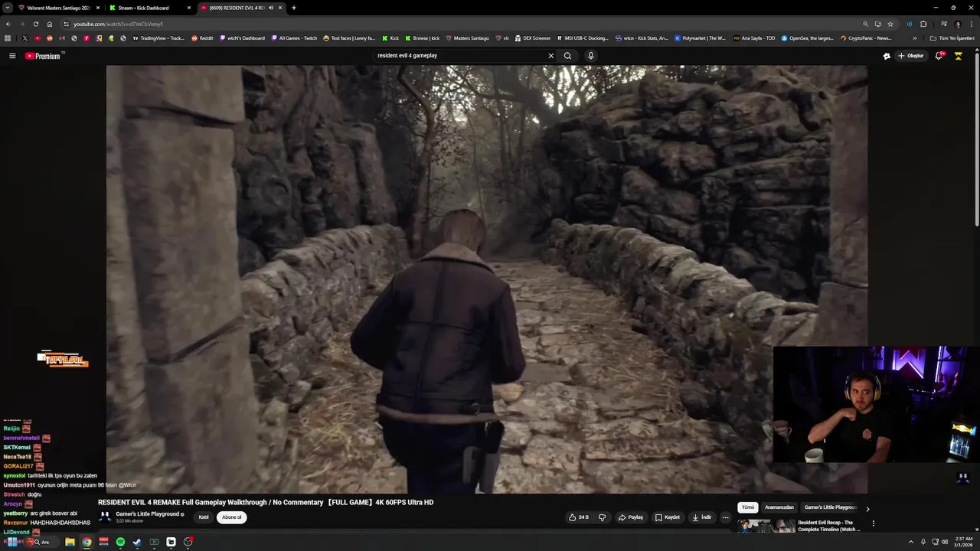The image size is (980, 551).
Task: Click the Abone ol subscribe button
Action: (231, 517)
